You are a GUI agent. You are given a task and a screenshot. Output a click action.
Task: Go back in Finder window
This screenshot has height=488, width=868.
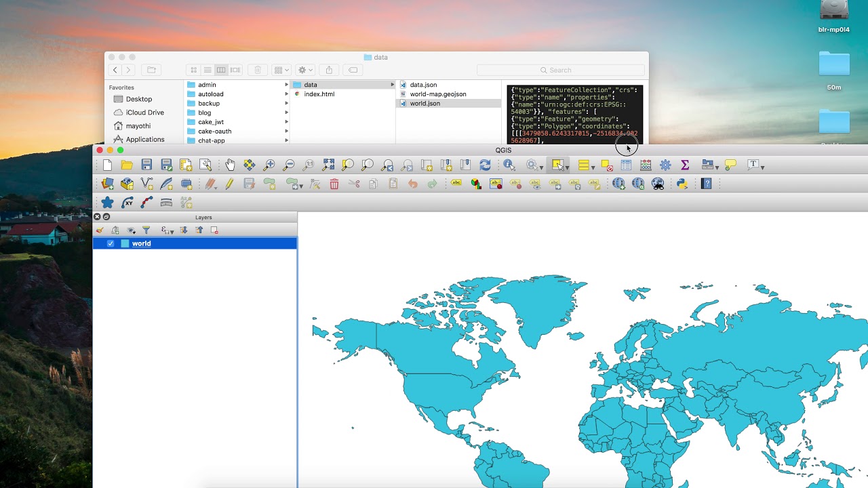click(x=115, y=70)
